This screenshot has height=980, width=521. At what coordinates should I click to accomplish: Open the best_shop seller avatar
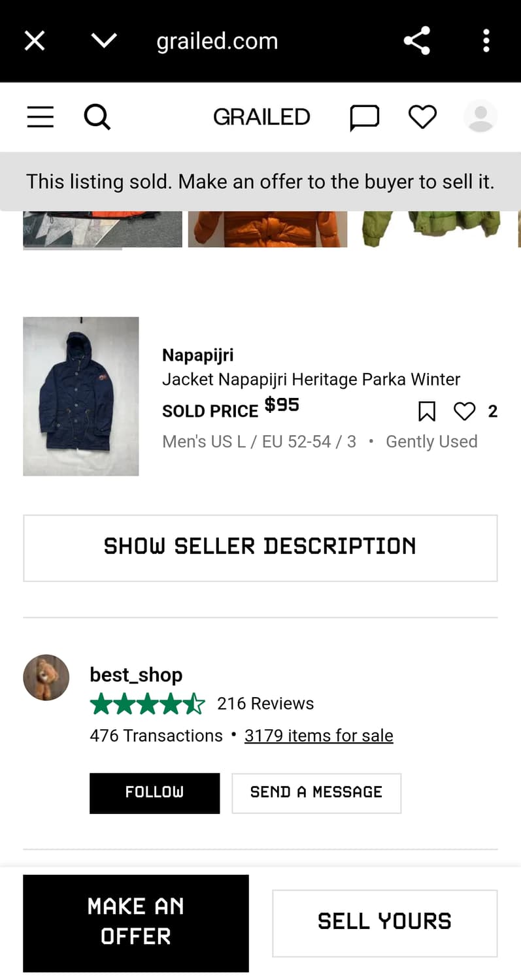[x=46, y=678]
